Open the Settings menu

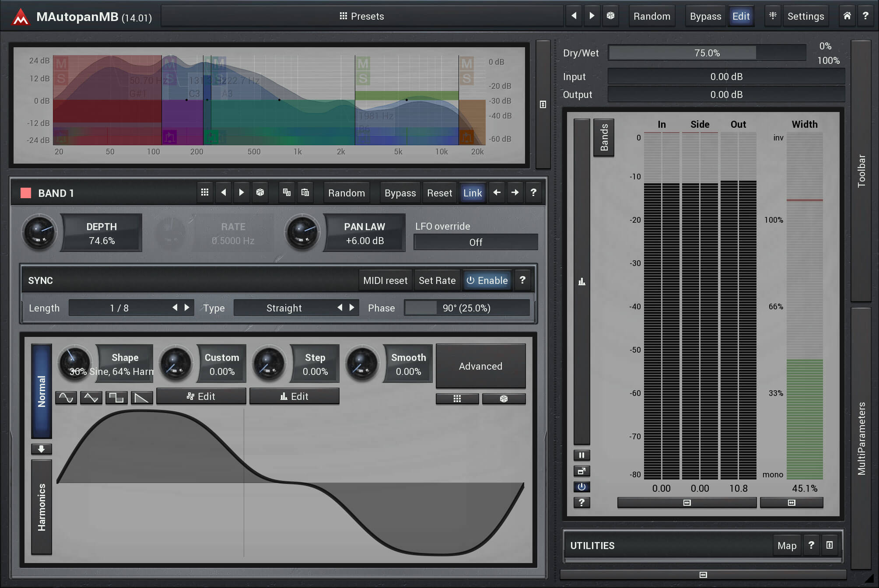[x=805, y=16]
